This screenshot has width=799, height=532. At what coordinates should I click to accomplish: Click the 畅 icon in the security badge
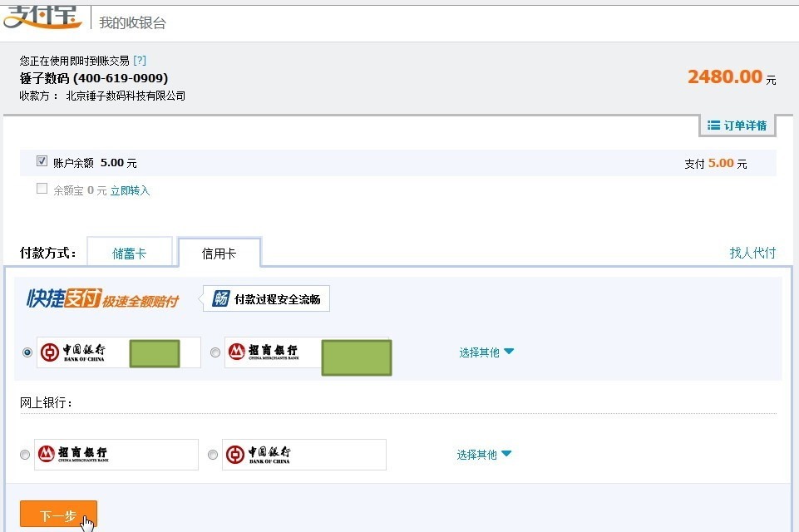221,298
